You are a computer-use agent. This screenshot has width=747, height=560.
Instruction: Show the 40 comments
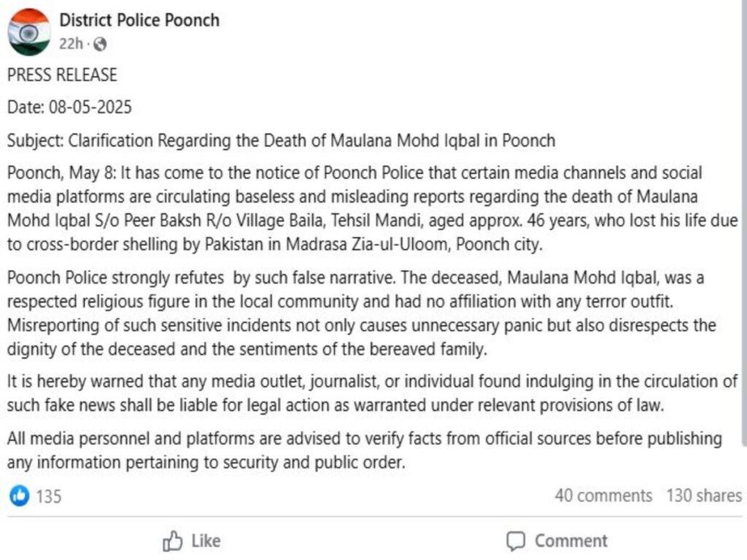pyautogui.click(x=603, y=496)
